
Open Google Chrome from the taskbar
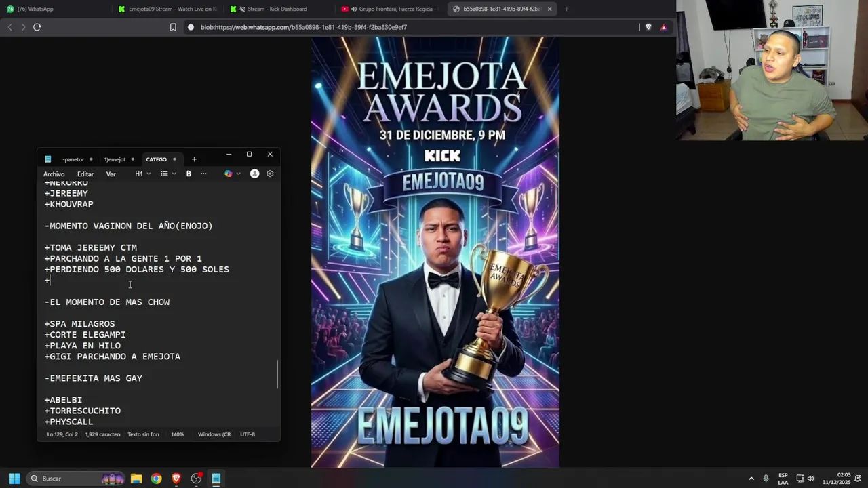(157, 479)
